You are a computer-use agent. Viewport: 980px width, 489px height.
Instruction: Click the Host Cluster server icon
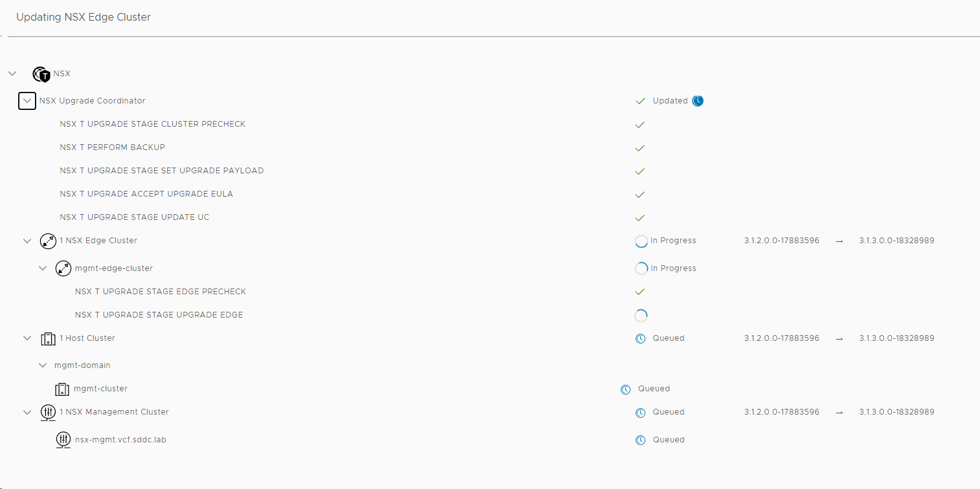pos(48,339)
